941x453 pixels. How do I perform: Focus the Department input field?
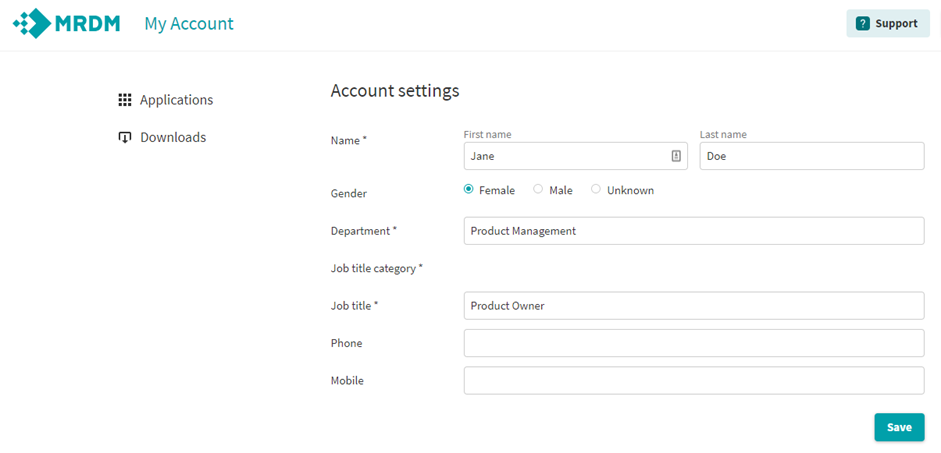point(694,231)
